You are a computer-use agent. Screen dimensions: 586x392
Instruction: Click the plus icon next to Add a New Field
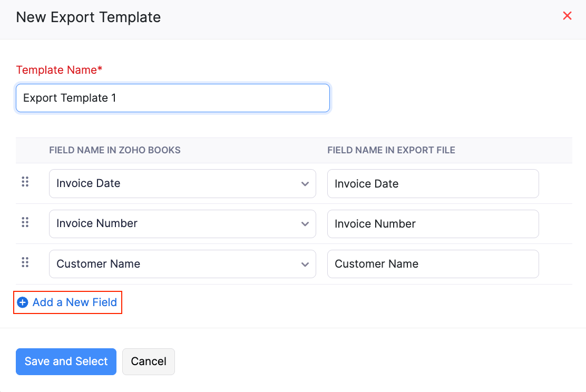tap(22, 302)
